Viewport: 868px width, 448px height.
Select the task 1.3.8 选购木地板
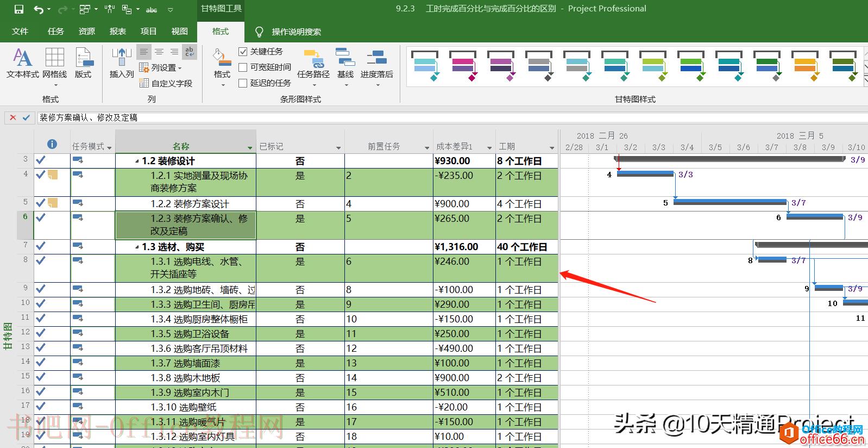(186, 378)
